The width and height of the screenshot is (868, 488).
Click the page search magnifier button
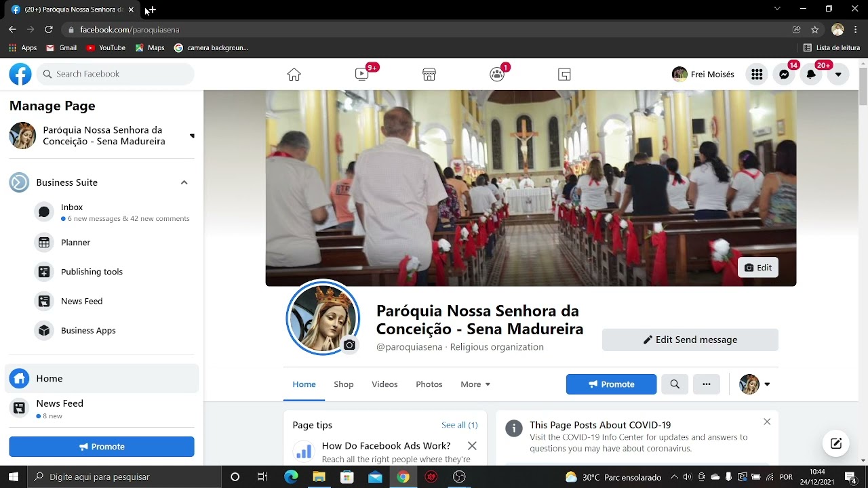tap(675, 384)
